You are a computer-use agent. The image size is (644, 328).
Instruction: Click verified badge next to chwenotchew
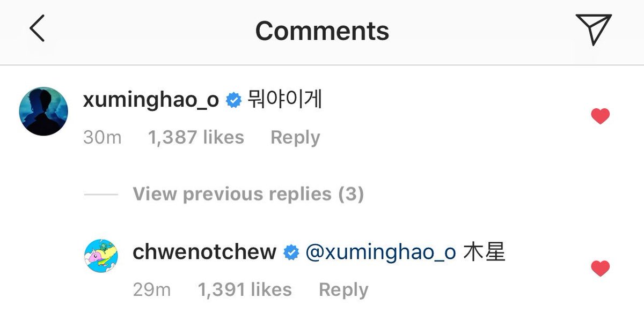tap(291, 252)
